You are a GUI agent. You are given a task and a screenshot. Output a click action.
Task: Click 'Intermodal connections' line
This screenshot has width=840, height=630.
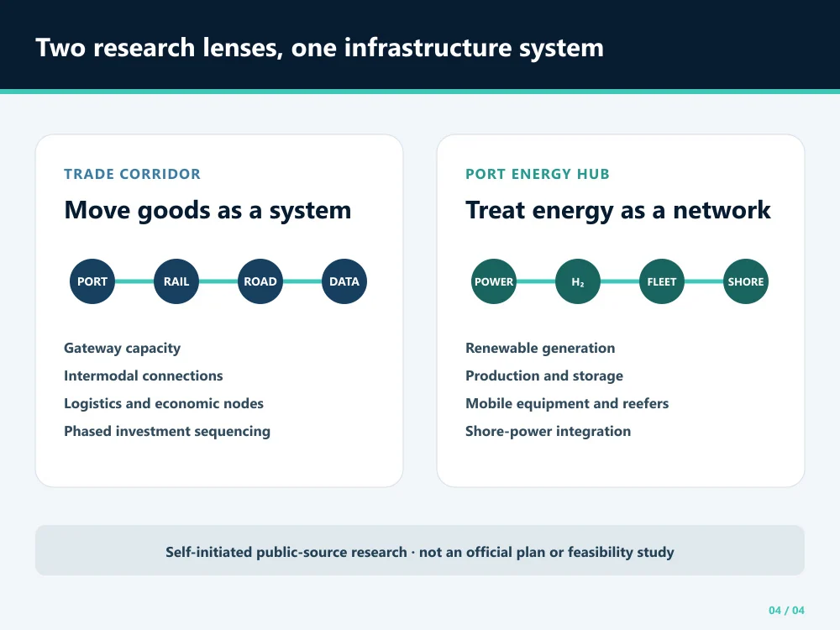[143, 375]
